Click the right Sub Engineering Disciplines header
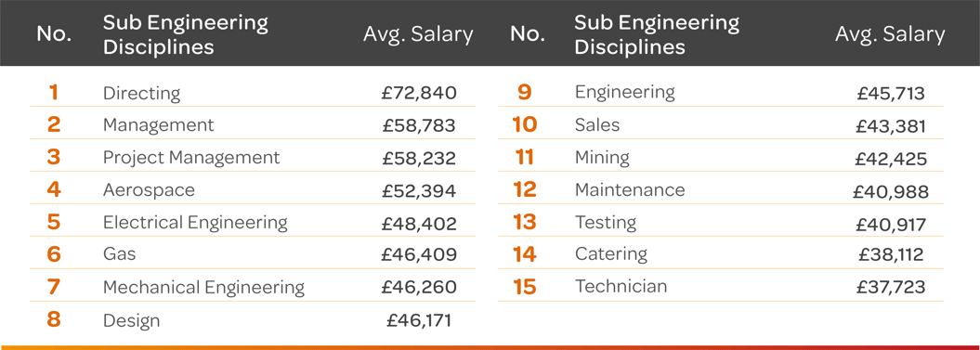980x350 pixels. [x=657, y=34]
